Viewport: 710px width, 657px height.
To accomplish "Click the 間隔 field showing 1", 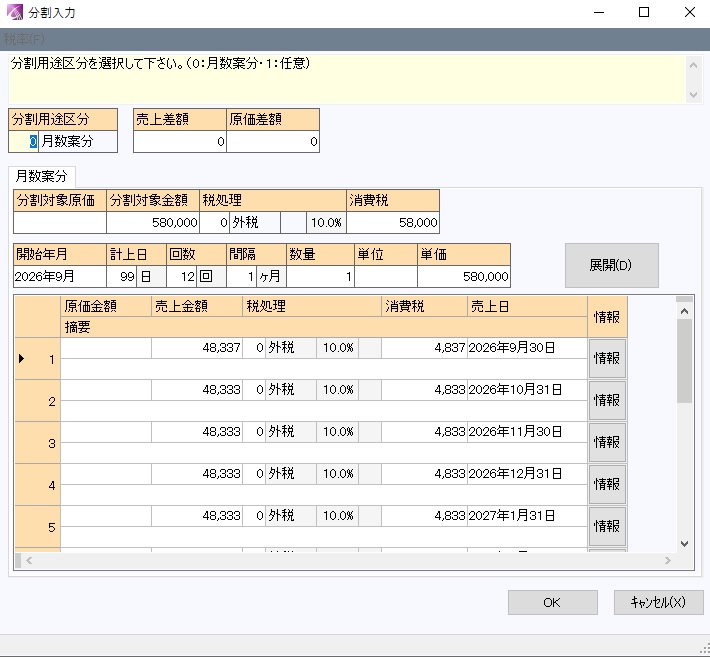I will pyautogui.click(x=241, y=276).
